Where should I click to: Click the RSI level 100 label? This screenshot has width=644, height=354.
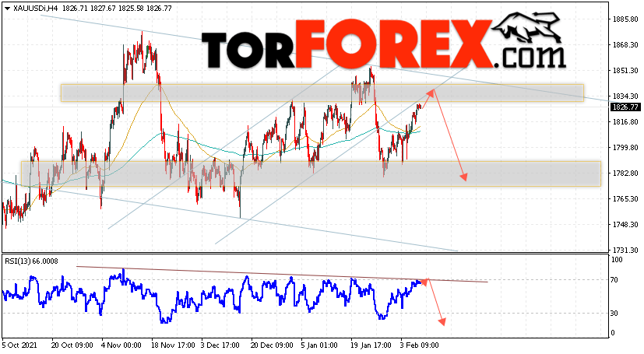[617, 260]
